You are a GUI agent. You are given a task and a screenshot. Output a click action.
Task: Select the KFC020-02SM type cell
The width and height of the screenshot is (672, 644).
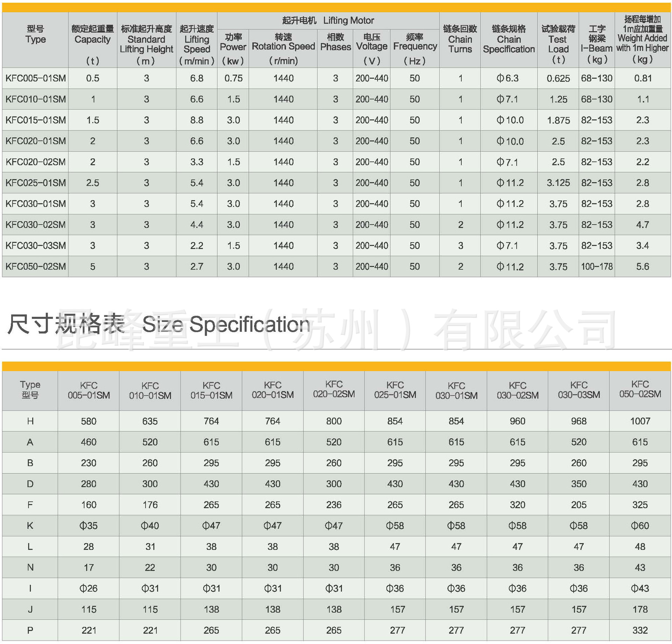tap(35, 162)
